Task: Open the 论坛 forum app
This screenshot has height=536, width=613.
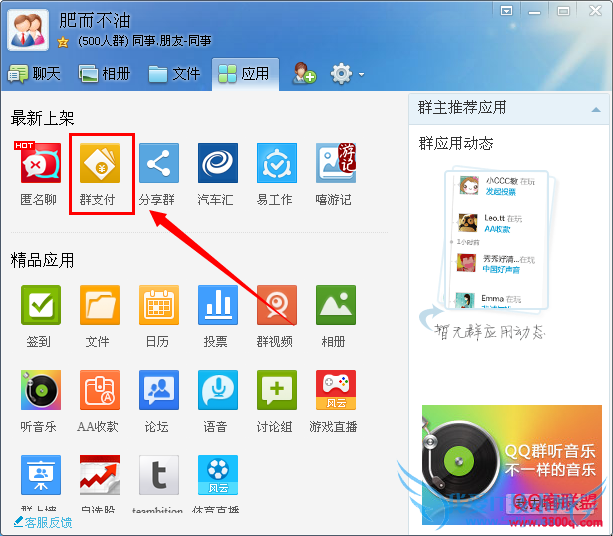Action: pyautogui.click(x=159, y=390)
